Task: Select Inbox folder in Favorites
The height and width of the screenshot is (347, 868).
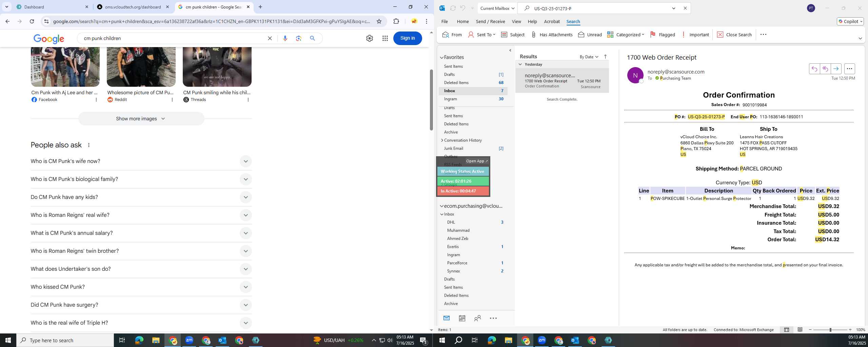Action: coord(473,91)
